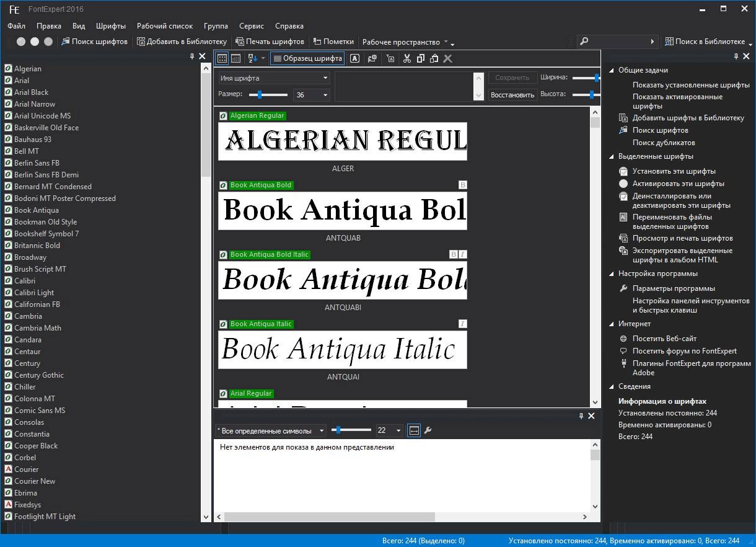The image size is (756, 547).
Task: Open Рабочее пространство dropdown
Action: (x=405, y=42)
